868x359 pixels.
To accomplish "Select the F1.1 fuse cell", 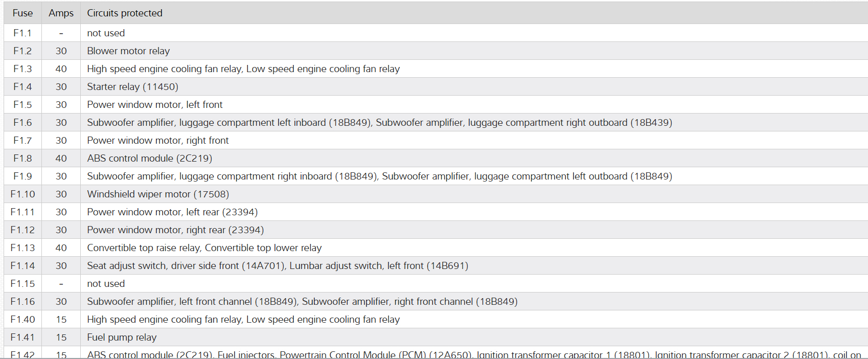I will click(22, 33).
